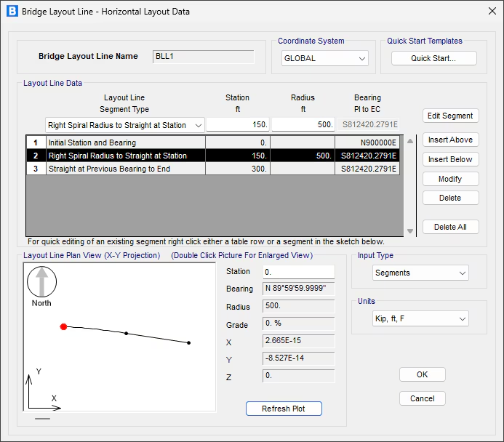This screenshot has width=504, height=442.
Task: Click the Edit Segment button
Action: coord(450,116)
